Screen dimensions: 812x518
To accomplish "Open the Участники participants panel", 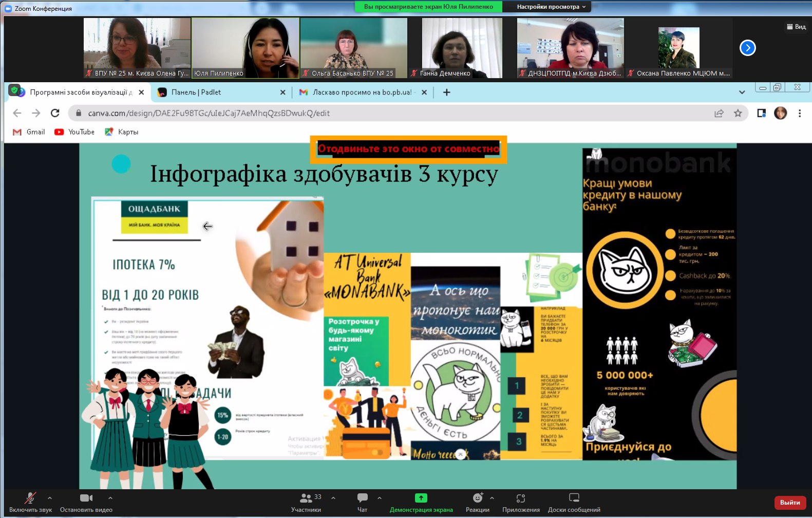I will (x=306, y=502).
